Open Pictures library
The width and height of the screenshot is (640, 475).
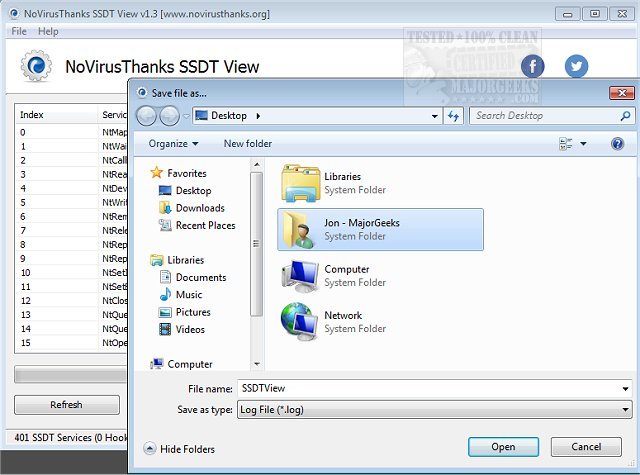click(x=184, y=312)
